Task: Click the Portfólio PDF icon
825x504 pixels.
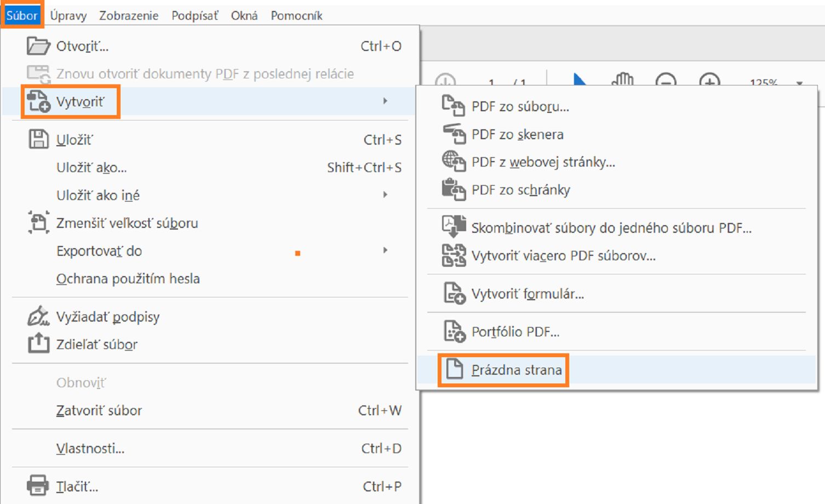Action: tap(454, 331)
